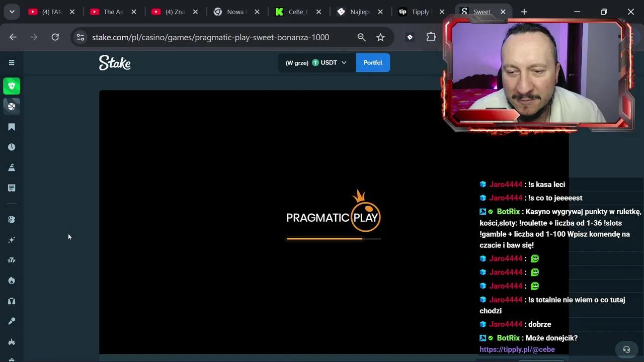Viewport: 644px width, 362px height.
Task: Open the tab search dropdown arrow
Action: pyautogui.click(x=12, y=12)
